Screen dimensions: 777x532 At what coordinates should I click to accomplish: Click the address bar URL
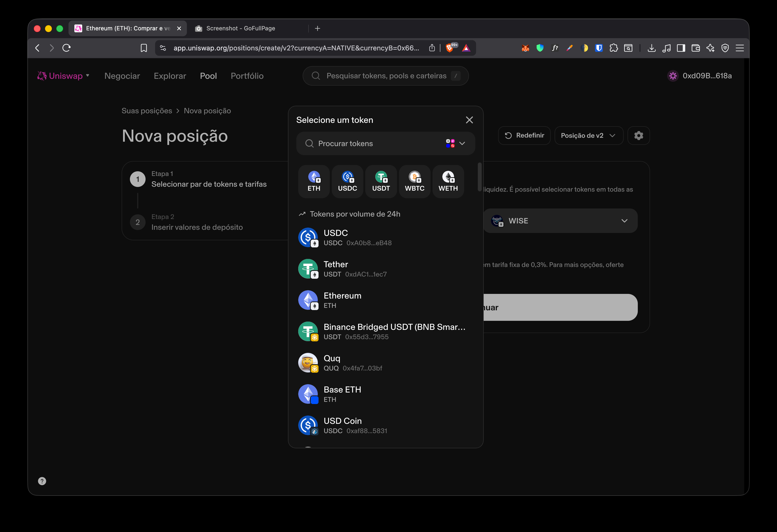click(x=296, y=48)
